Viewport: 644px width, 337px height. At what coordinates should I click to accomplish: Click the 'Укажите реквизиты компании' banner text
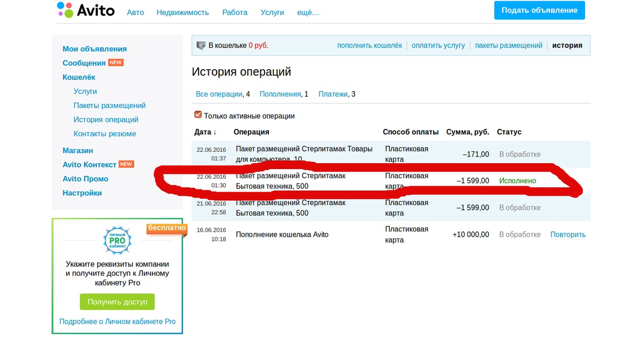pos(118,273)
